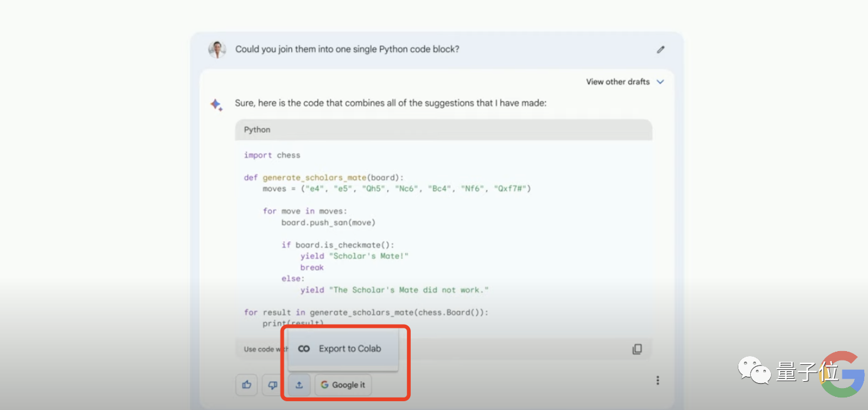868x410 pixels.
Task: Click the Bard sparkle icon beside response
Action: tap(217, 105)
